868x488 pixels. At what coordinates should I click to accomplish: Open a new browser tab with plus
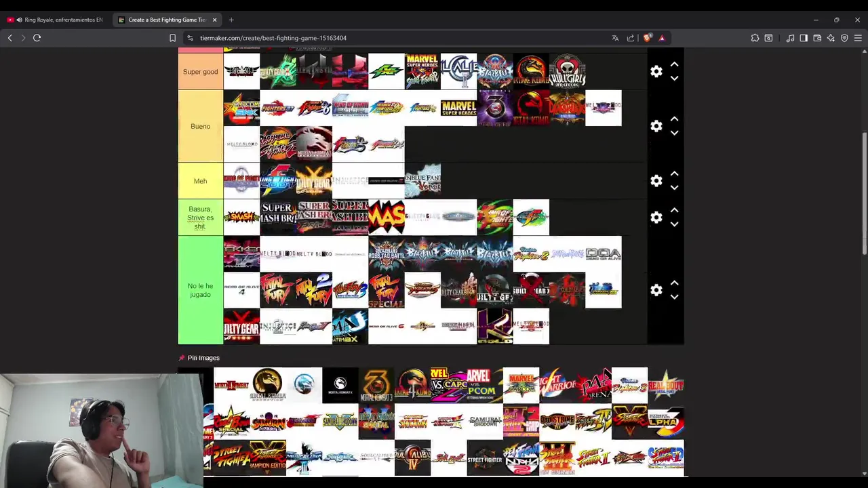(231, 20)
